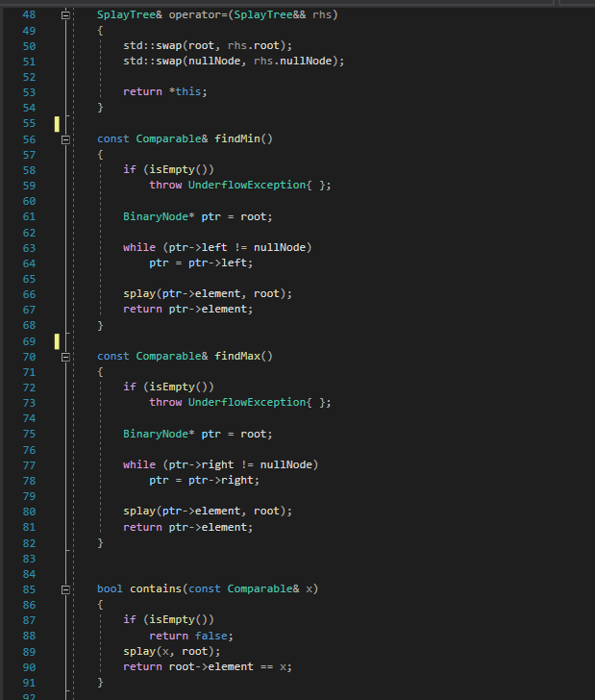Place cursor on findMax function name
The image size is (595, 700).
click(237, 356)
